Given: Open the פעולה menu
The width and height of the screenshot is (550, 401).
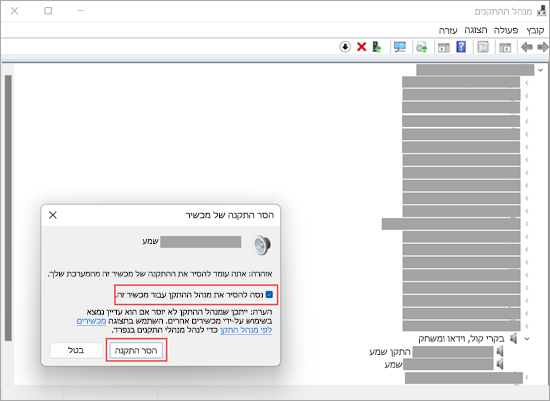Looking at the screenshot, I should pos(506,30).
